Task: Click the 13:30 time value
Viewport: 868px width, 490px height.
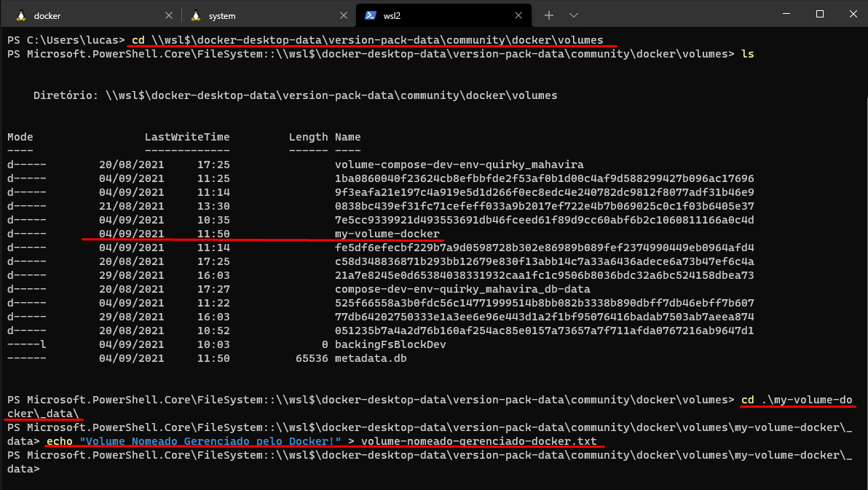Action: click(213, 206)
